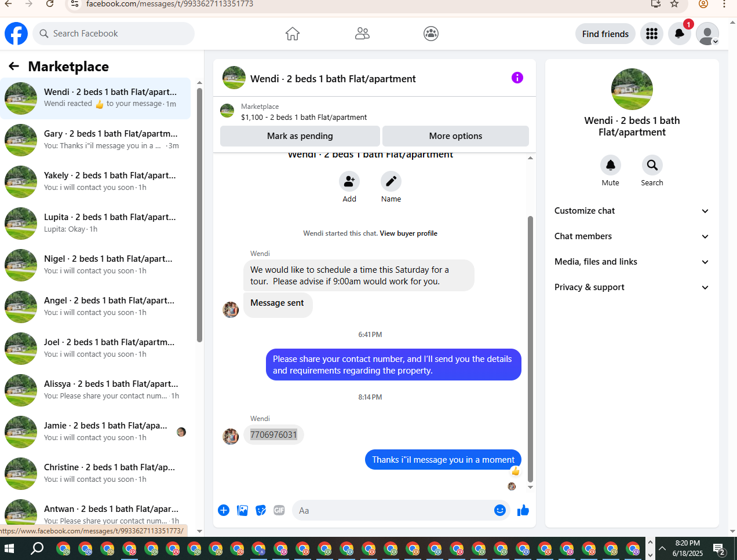Open the Wendi conversation in the list
737x560 pixels.
[96, 98]
